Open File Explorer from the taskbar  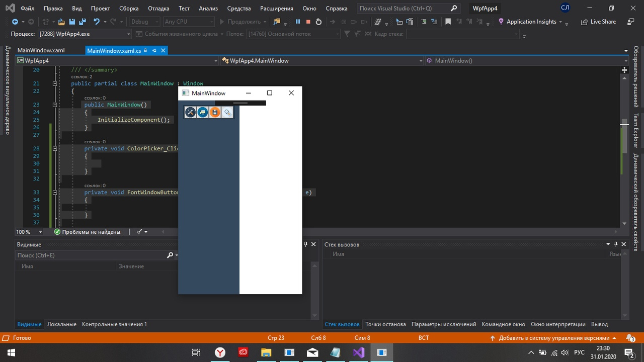(266, 352)
